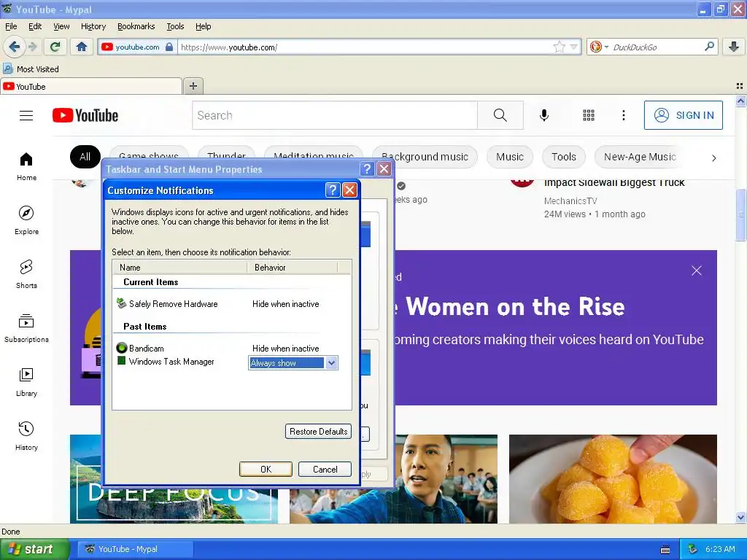Click the list all tabs icon

click(x=740, y=86)
